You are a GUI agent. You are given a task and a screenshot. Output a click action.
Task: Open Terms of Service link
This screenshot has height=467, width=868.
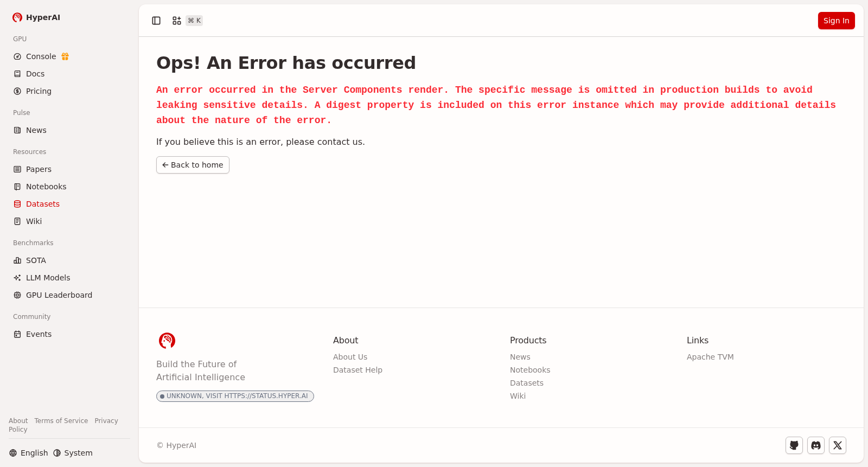(61, 421)
